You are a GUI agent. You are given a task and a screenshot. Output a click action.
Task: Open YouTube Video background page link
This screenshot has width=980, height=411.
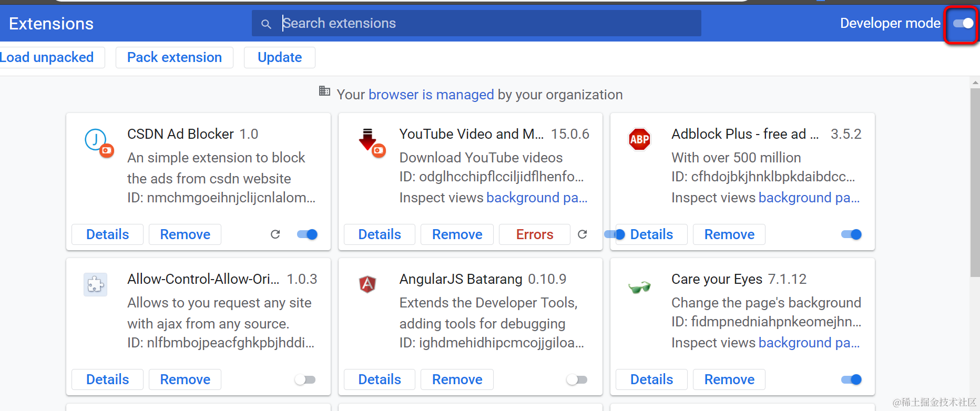tap(537, 198)
